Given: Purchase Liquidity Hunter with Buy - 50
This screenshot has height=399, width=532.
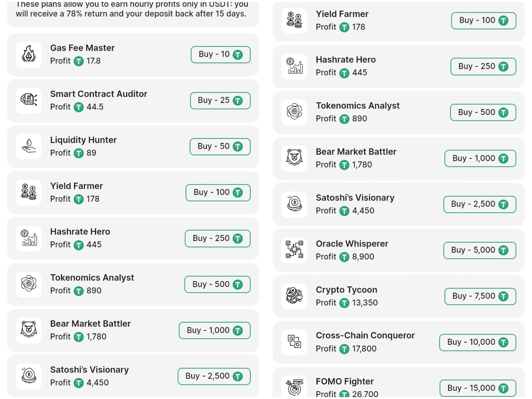Looking at the screenshot, I should 220,147.
